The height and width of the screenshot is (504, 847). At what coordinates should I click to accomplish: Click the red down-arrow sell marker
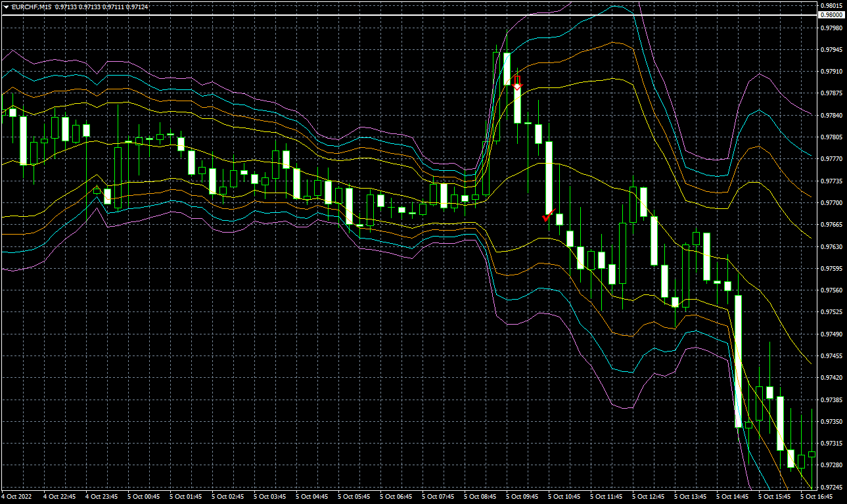pyautogui.click(x=517, y=83)
